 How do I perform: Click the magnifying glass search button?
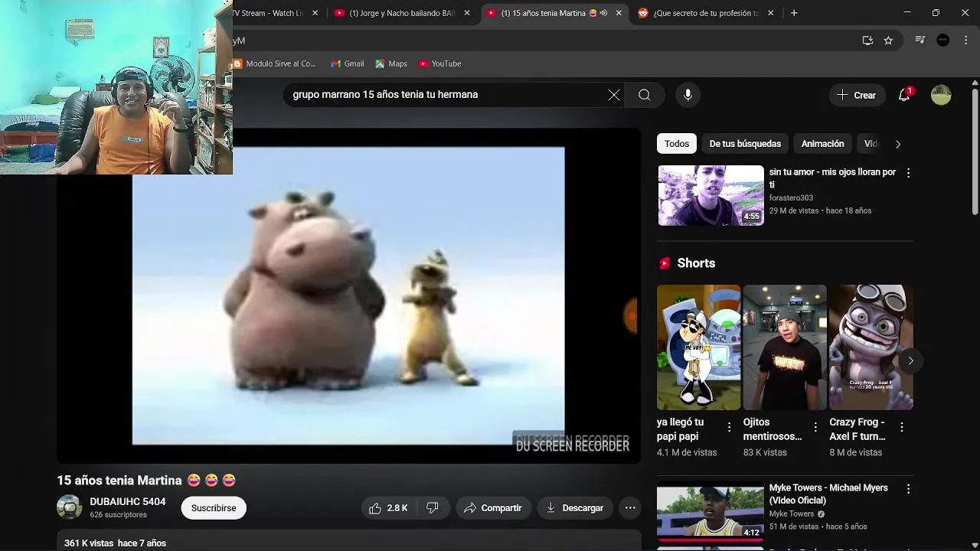click(645, 95)
